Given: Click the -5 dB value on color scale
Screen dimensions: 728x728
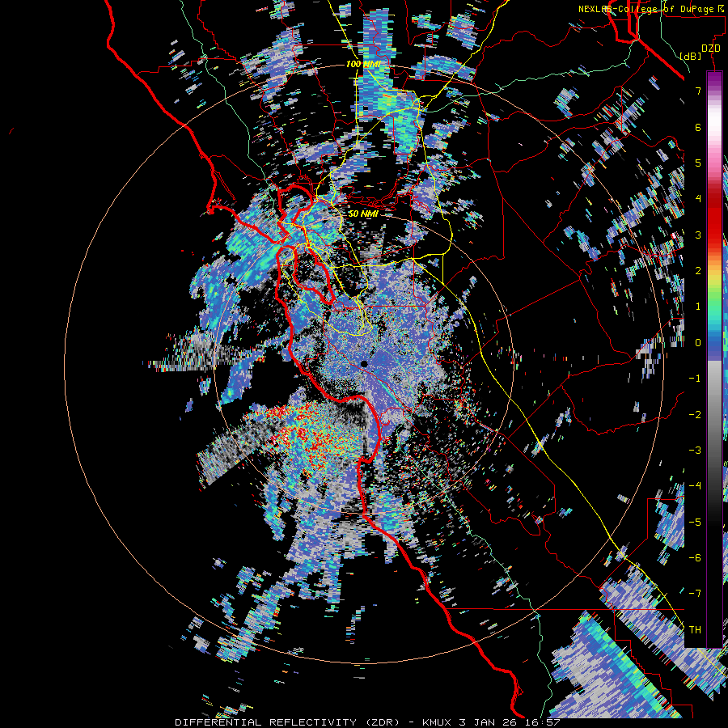Looking at the screenshot, I should pyautogui.click(x=695, y=523).
